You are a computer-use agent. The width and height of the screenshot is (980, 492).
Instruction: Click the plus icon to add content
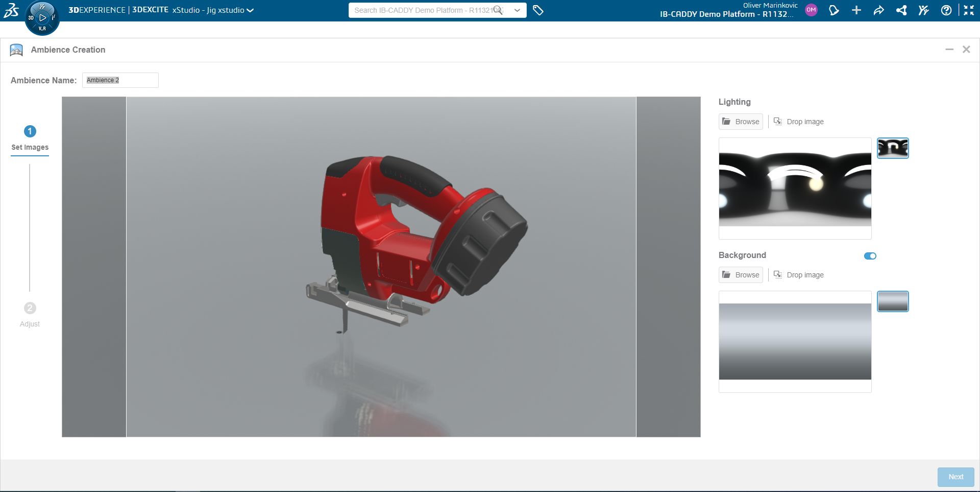point(856,10)
